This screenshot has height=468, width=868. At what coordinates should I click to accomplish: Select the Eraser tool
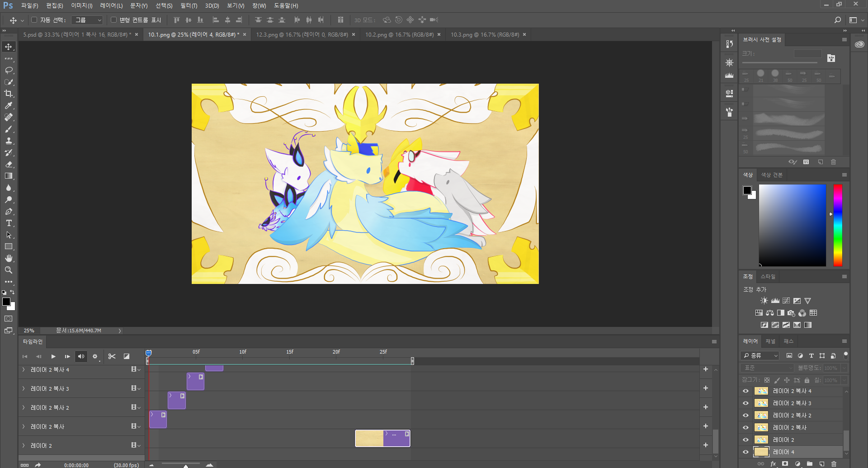click(9, 164)
